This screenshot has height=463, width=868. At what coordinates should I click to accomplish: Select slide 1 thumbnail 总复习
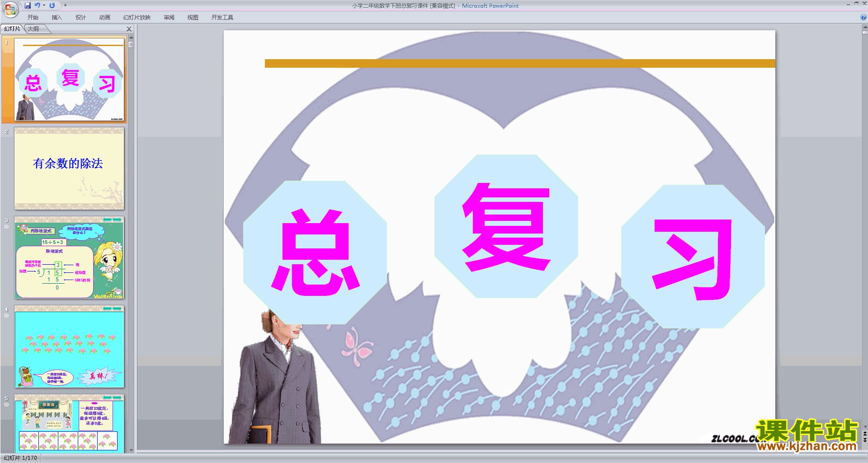pyautogui.click(x=69, y=80)
